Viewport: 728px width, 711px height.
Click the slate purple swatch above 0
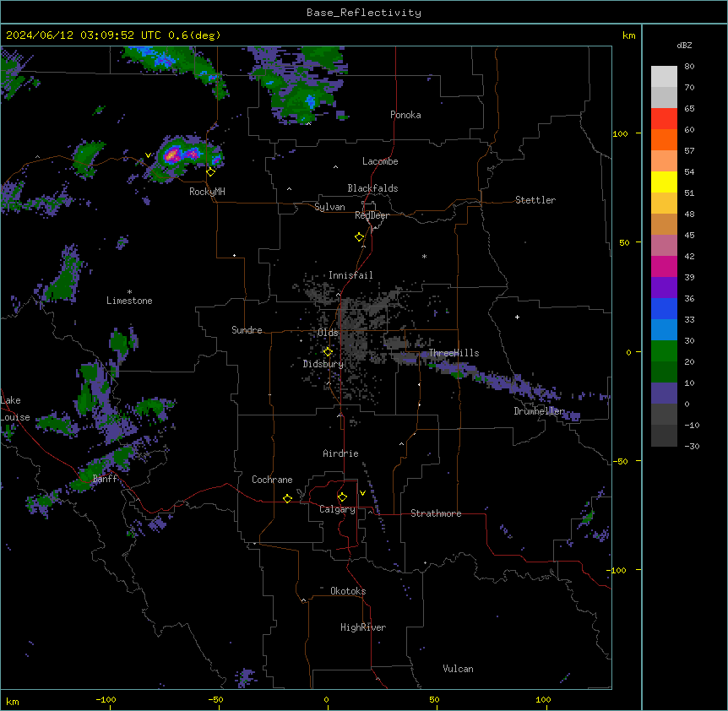tap(664, 393)
